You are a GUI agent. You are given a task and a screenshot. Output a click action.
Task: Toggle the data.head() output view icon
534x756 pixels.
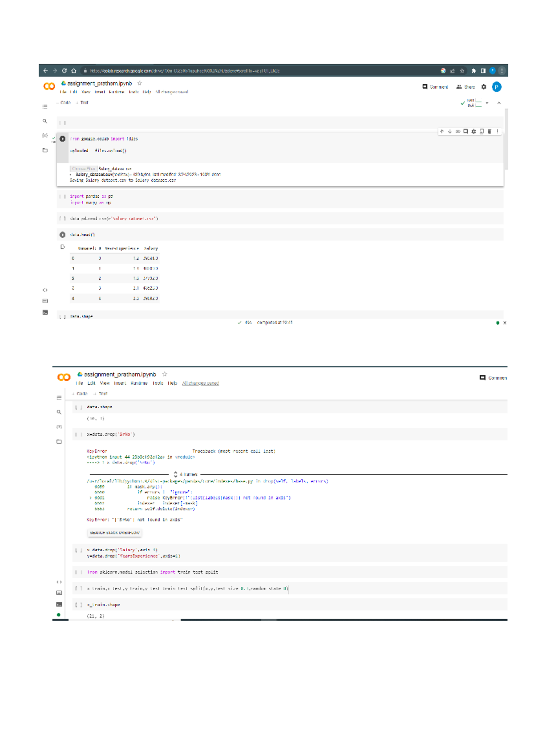(x=63, y=247)
